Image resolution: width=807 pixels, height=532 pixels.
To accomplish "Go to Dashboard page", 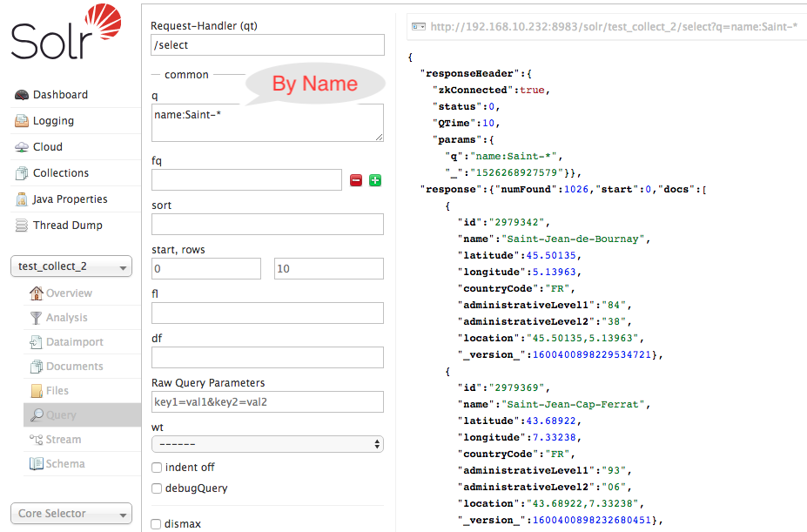I will [60, 95].
